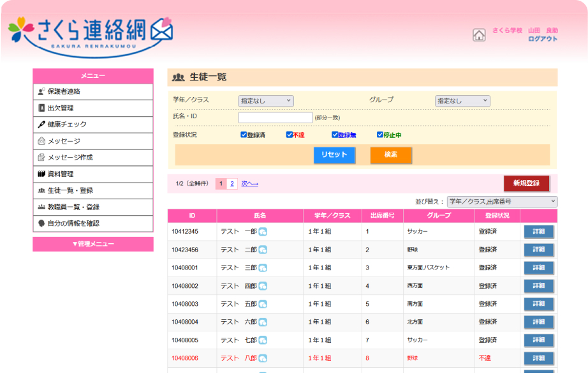The width and height of the screenshot is (588, 378).
Task: Open 出欠管理 menu item
Action: (93, 108)
